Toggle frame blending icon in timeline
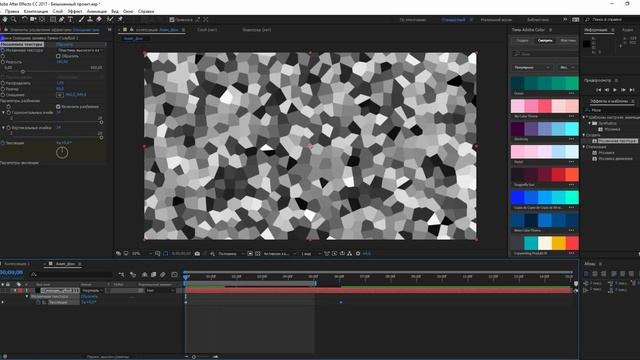Viewport: 640px width, 360px height. click(x=153, y=275)
